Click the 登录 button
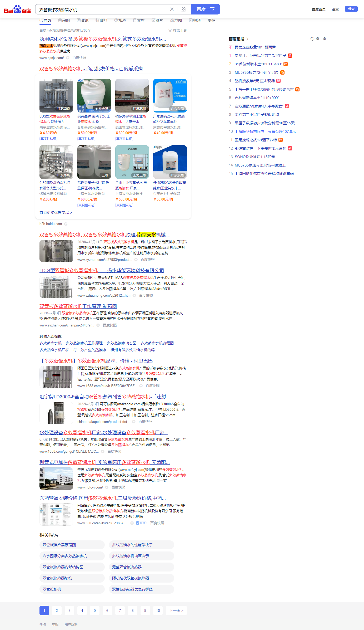The width and height of the screenshot is (364, 630). click(x=351, y=9)
